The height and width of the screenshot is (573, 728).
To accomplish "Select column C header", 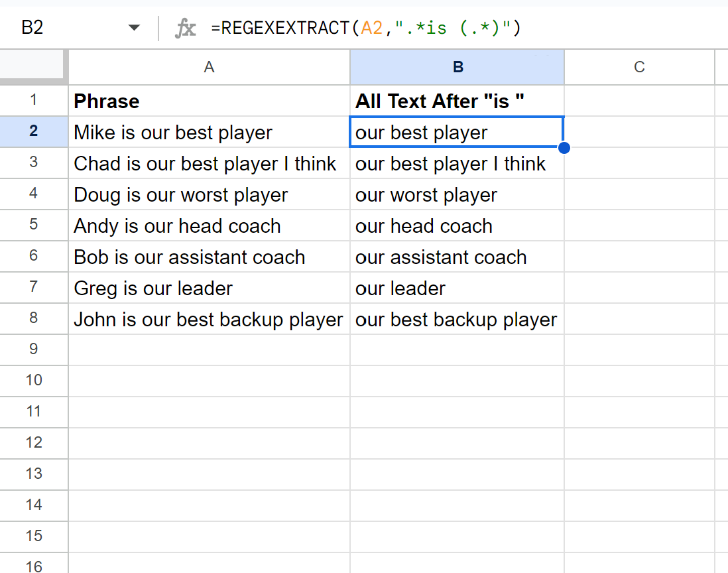I will [x=639, y=67].
